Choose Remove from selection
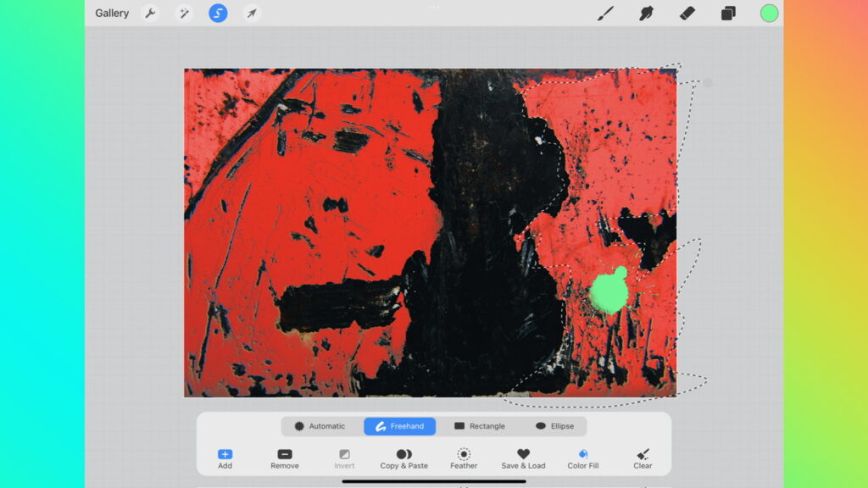The image size is (868, 488). (285, 458)
